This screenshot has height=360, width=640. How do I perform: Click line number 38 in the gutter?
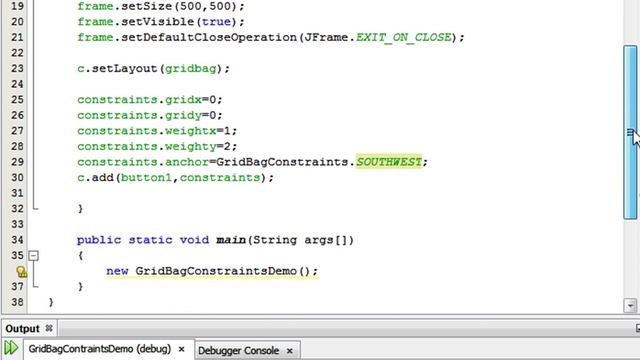point(17,302)
